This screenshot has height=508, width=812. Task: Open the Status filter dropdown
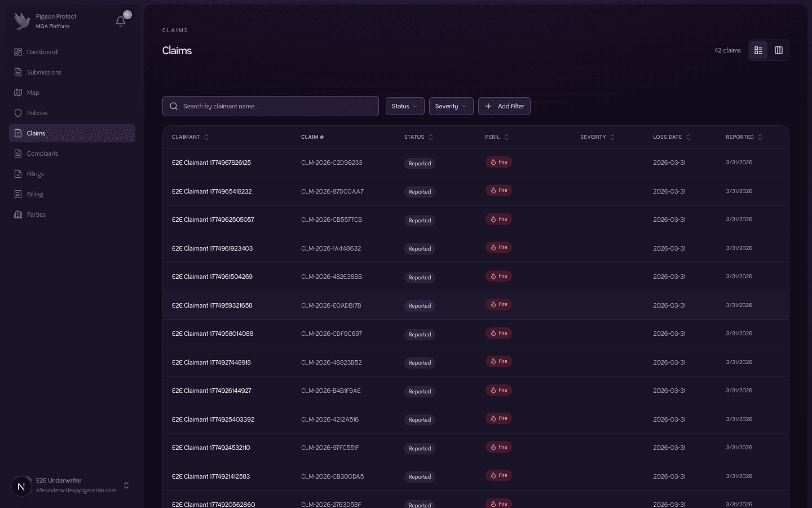coord(404,106)
